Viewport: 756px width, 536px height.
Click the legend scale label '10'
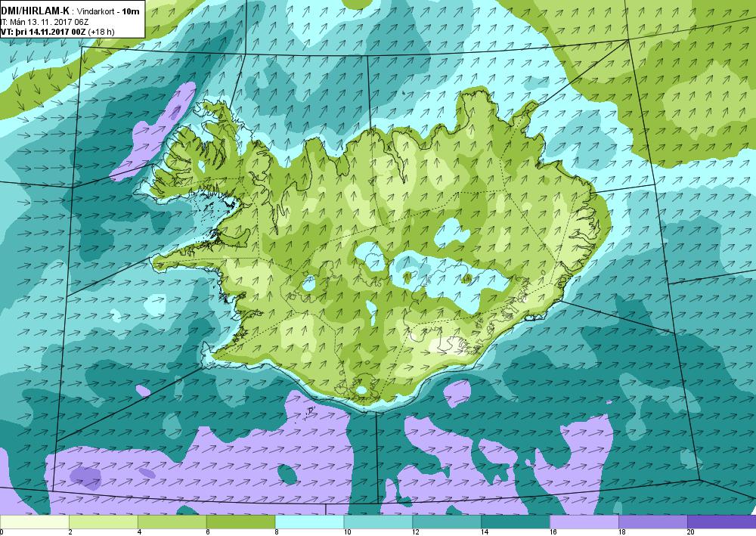click(x=347, y=532)
